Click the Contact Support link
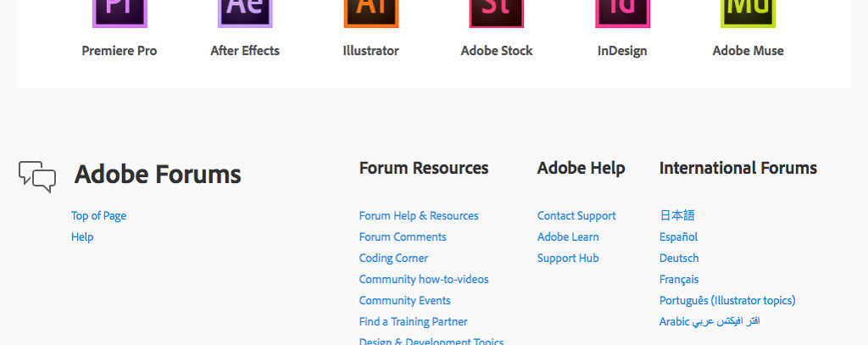Viewport: 868px width, 345px height. [x=576, y=216]
